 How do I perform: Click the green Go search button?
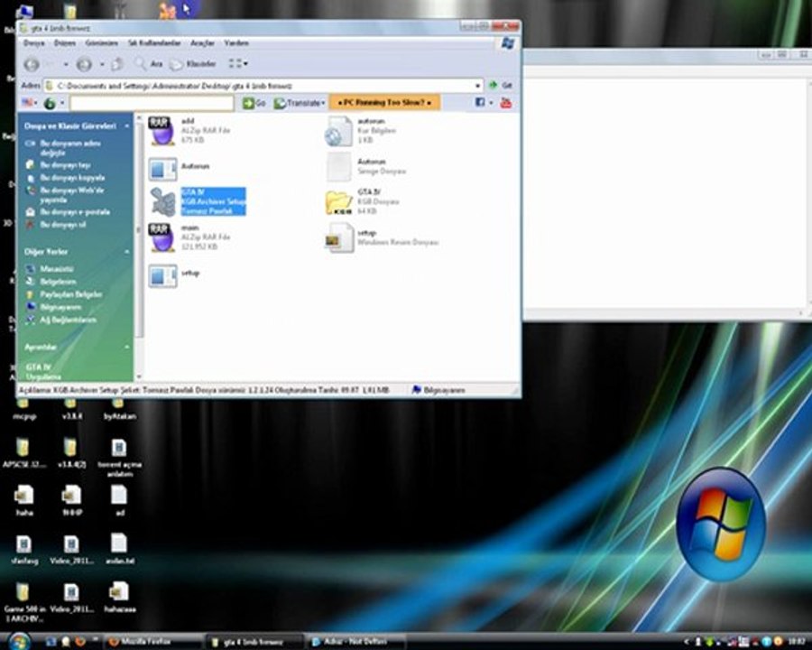(x=254, y=103)
